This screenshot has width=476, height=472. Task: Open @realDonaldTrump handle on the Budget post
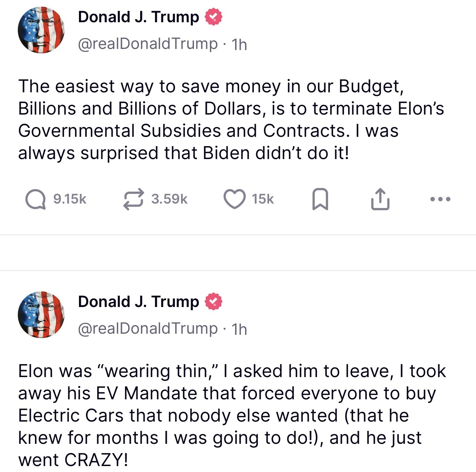click(148, 44)
